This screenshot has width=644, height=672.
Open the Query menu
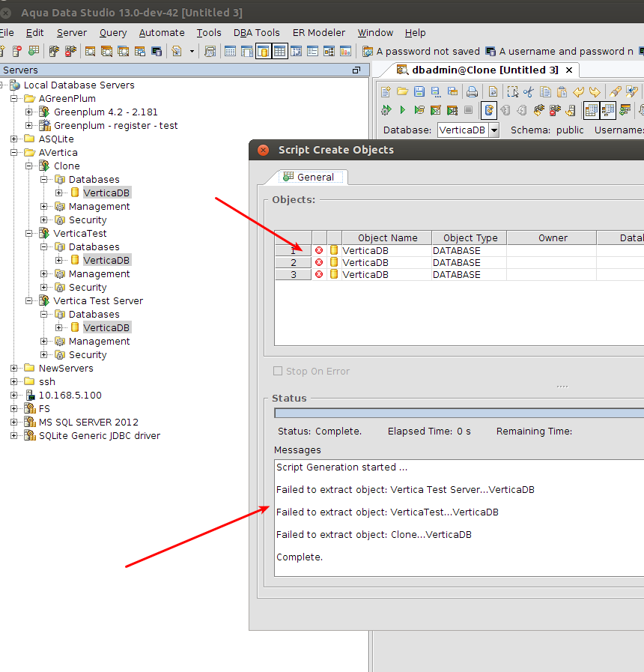coord(113,32)
